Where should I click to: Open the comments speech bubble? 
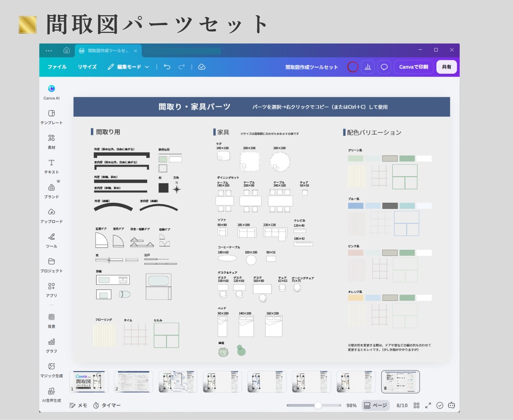pos(384,67)
